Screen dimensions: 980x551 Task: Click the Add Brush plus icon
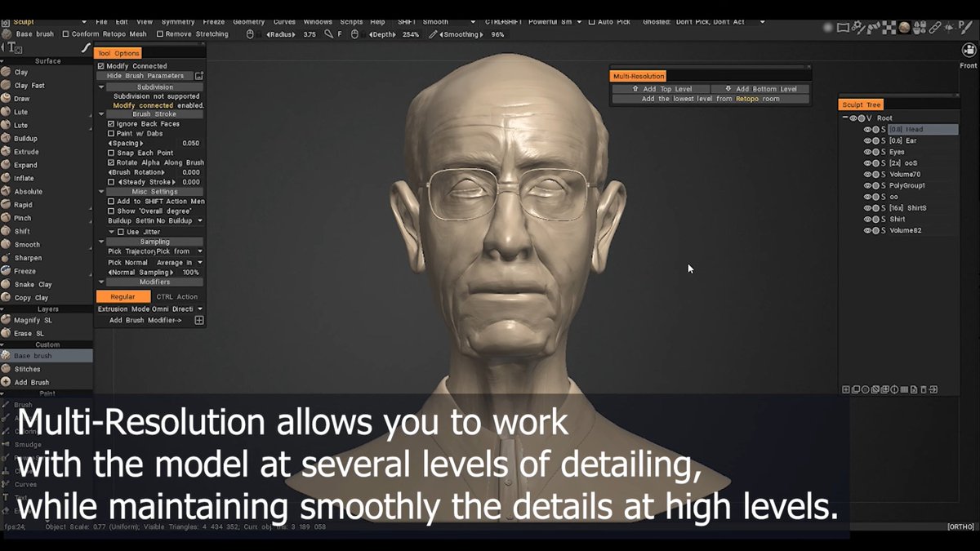pos(6,382)
